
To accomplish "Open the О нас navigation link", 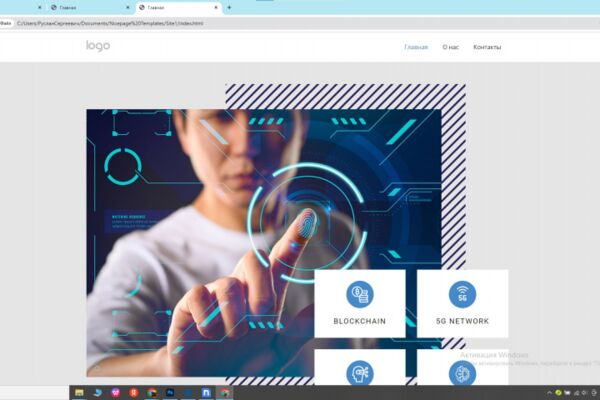I will pos(450,47).
